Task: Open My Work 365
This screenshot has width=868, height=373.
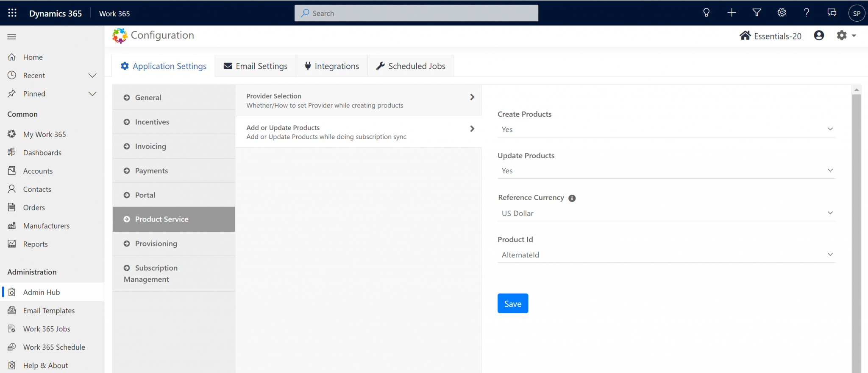Action: tap(52, 135)
